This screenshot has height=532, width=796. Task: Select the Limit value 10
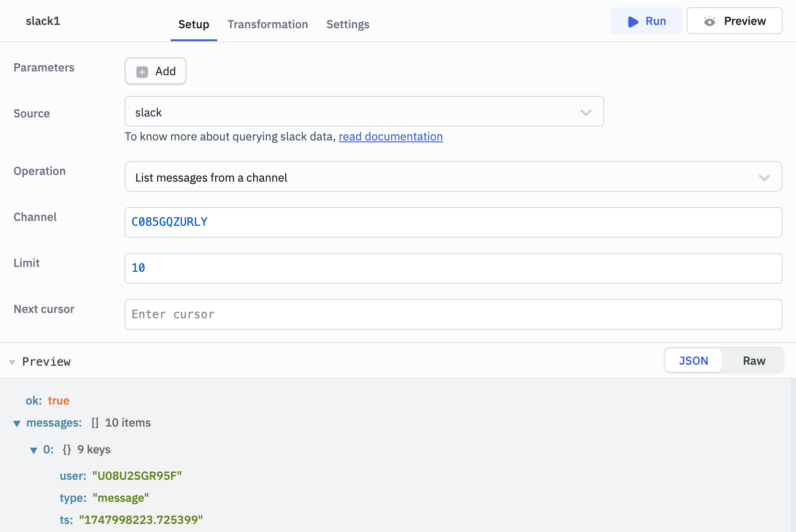pos(138,268)
